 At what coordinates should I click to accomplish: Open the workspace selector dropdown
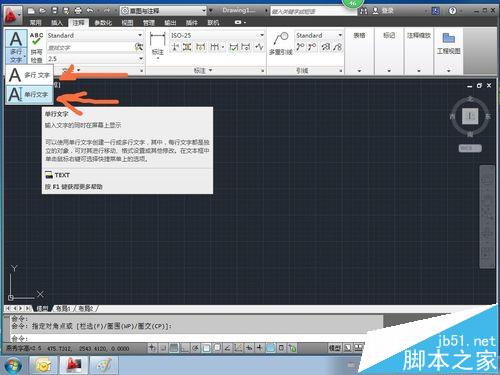pyautogui.click(x=163, y=11)
